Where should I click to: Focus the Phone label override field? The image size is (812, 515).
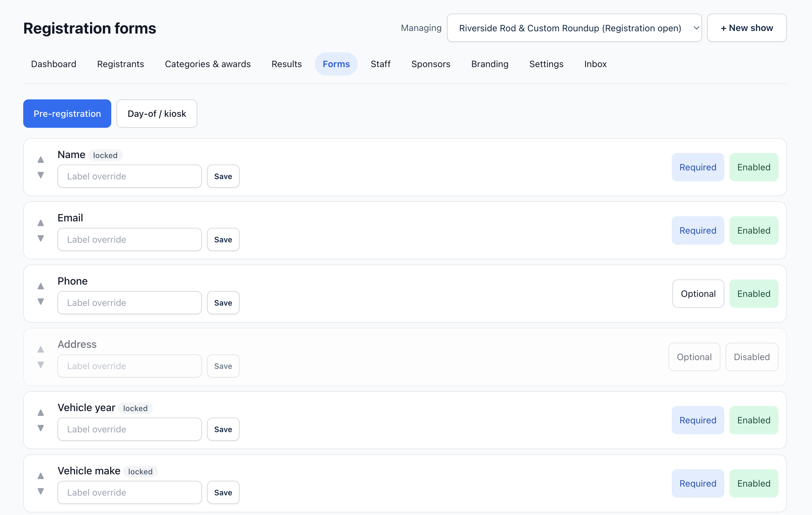coord(130,303)
